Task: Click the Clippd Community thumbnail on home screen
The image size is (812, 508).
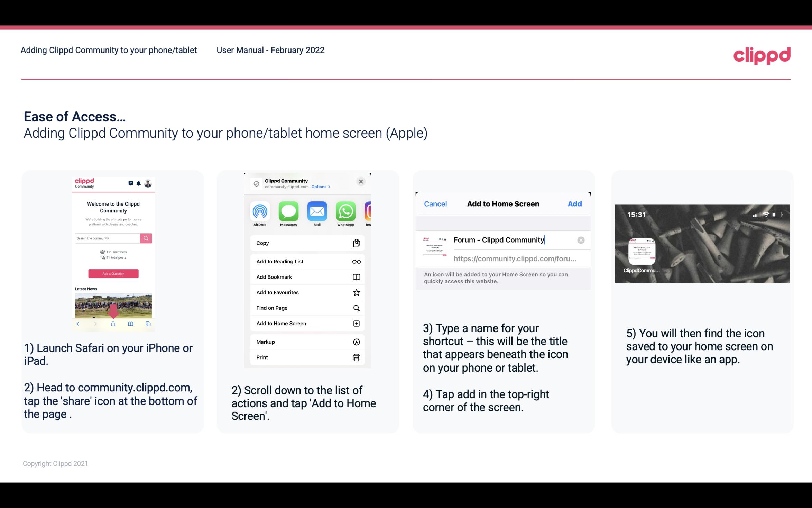Action: [x=641, y=252]
